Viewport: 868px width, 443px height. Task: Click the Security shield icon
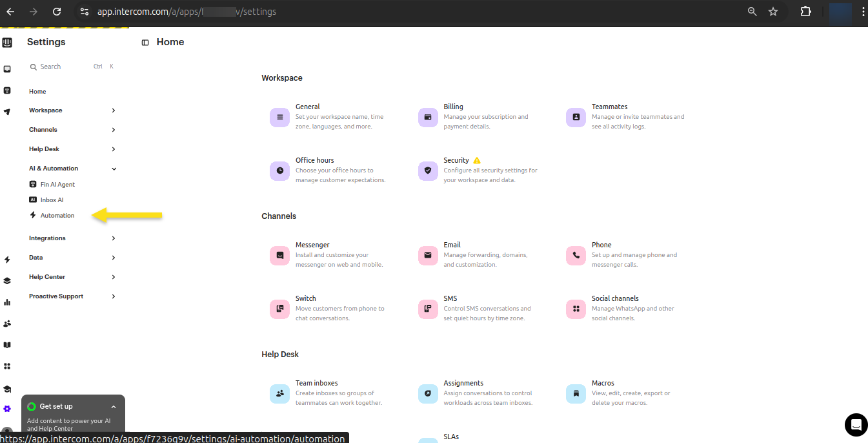[x=428, y=171]
